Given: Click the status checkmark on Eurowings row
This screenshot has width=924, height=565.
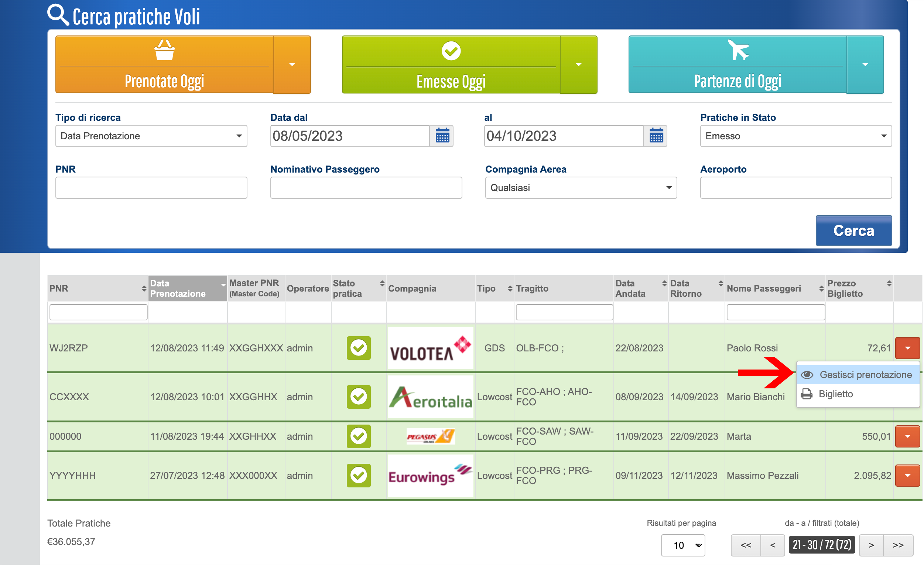Looking at the screenshot, I should [359, 475].
